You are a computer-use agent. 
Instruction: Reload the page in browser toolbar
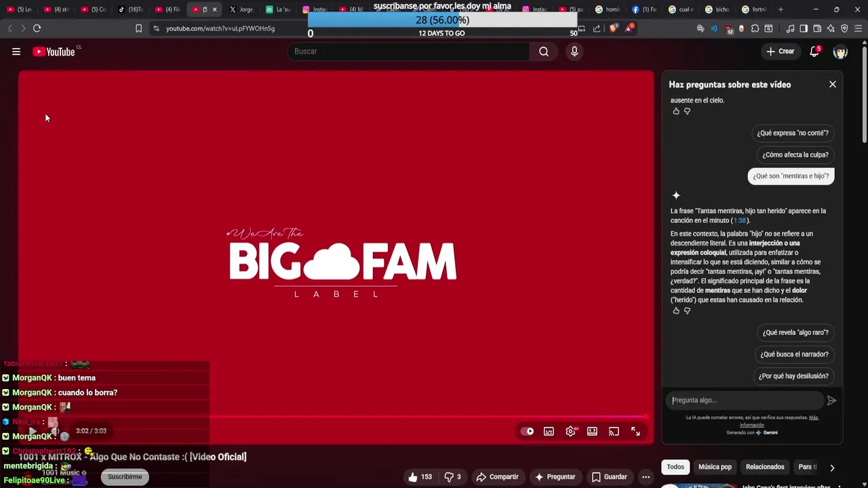point(37,28)
